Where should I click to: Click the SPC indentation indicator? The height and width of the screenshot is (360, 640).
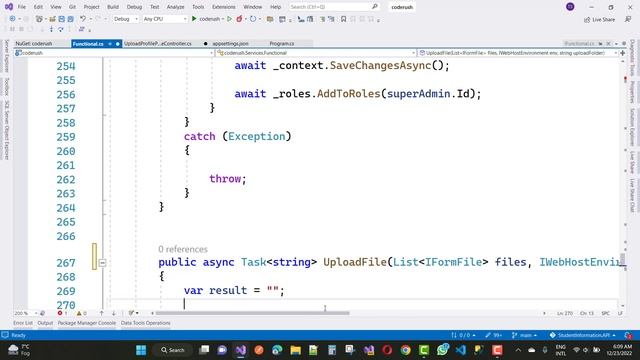tap(605, 313)
